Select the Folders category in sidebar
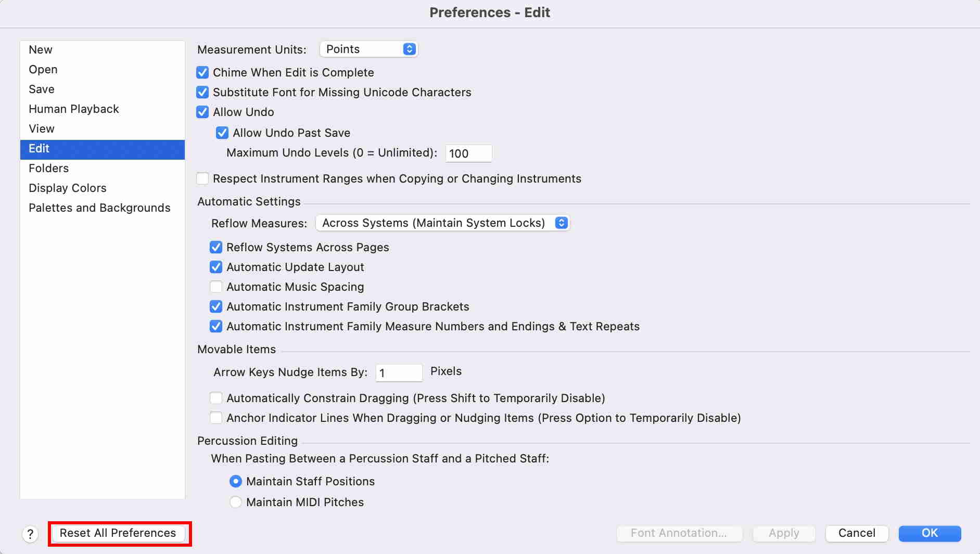 pyautogui.click(x=49, y=168)
